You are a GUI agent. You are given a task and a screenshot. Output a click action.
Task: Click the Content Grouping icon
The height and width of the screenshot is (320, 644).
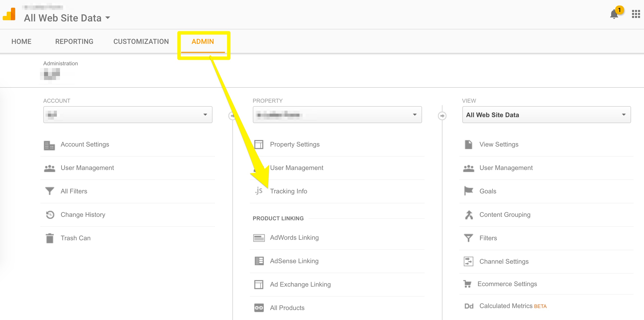click(x=469, y=215)
